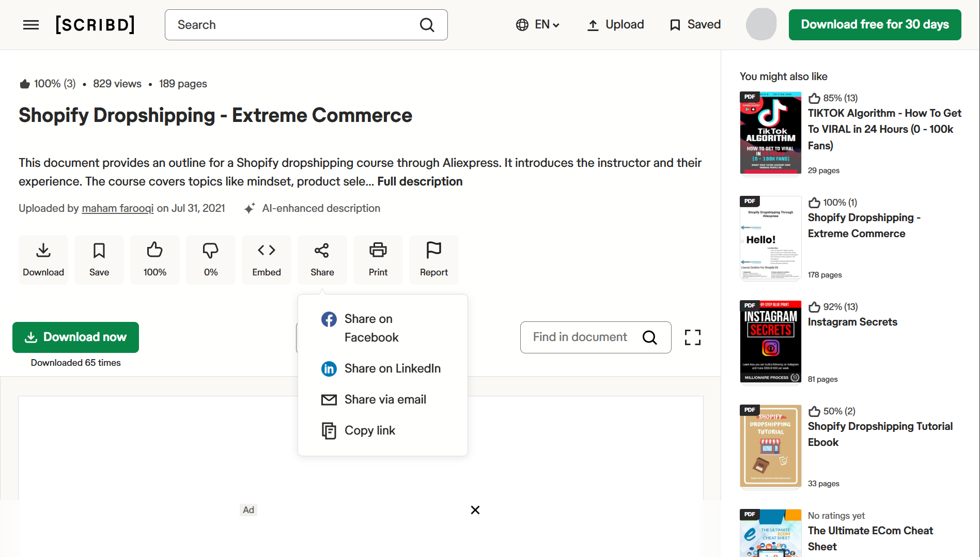This screenshot has height=557, width=980.
Task: Expand the Full description text
Action: point(419,181)
